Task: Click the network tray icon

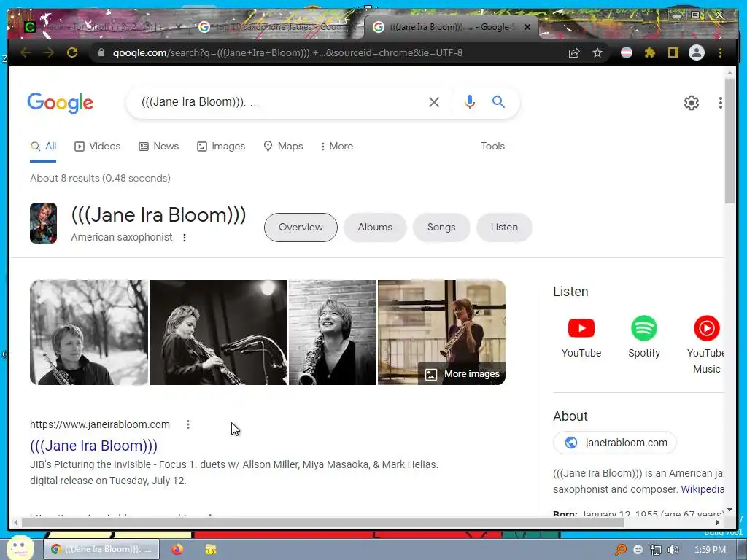Action: click(656, 550)
